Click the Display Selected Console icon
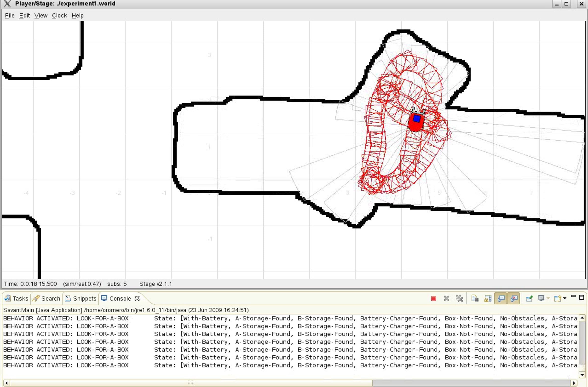The width and height of the screenshot is (588, 387). click(541, 299)
